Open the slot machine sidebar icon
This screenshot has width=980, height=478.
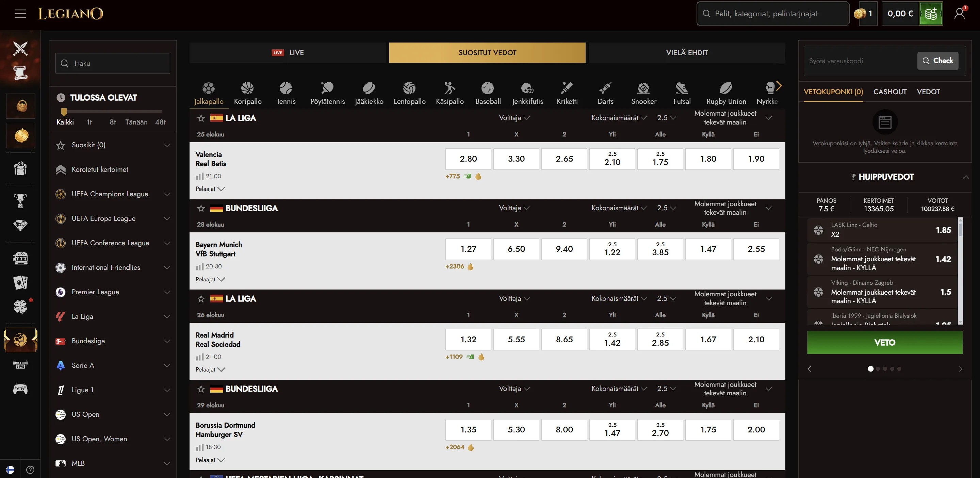[20, 258]
